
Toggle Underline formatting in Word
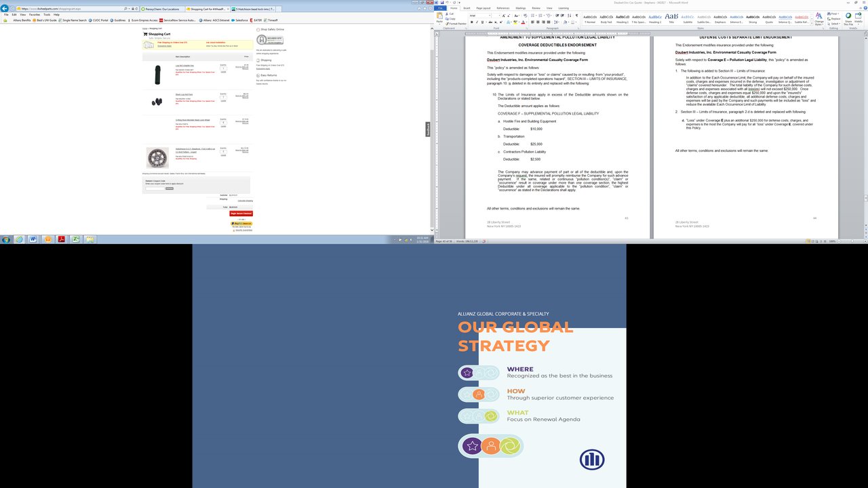[482, 22]
